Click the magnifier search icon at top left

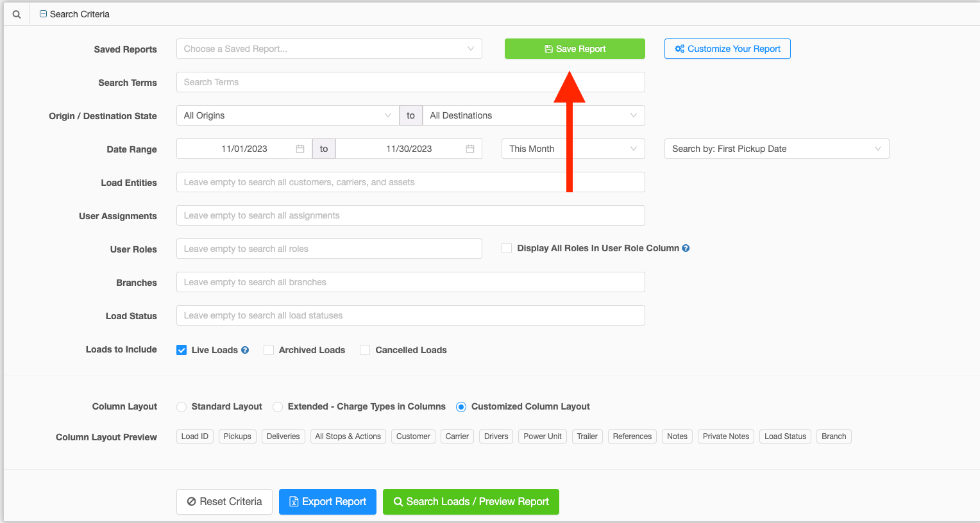[x=17, y=14]
